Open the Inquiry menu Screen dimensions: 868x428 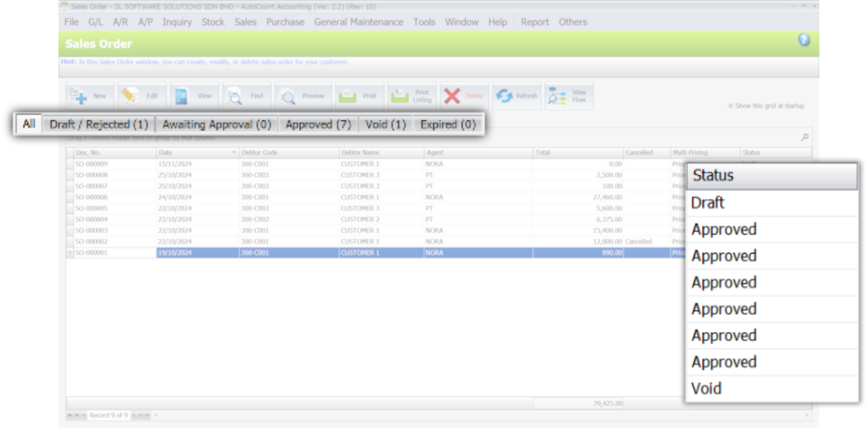point(177,22)
